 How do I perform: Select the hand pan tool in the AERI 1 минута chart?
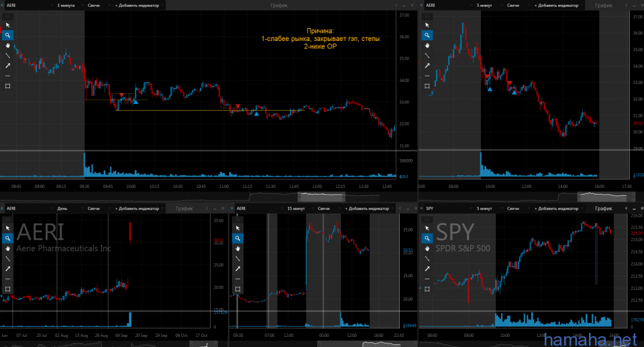(7, 46)
